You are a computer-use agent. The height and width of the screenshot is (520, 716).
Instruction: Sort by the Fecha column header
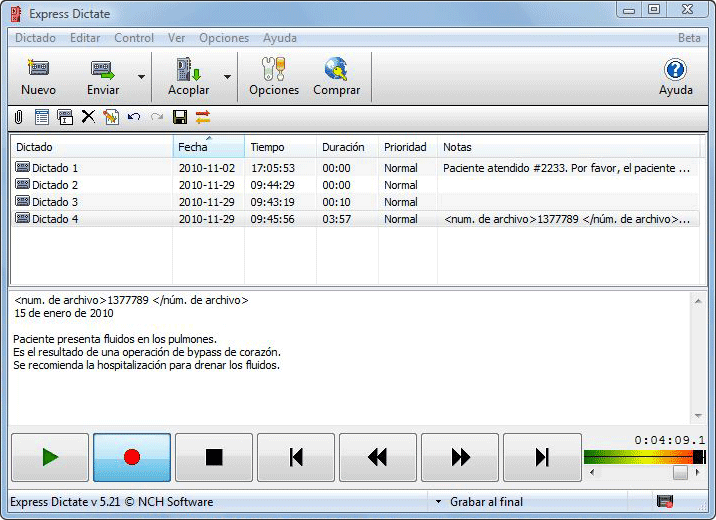(x=209, y=147)
